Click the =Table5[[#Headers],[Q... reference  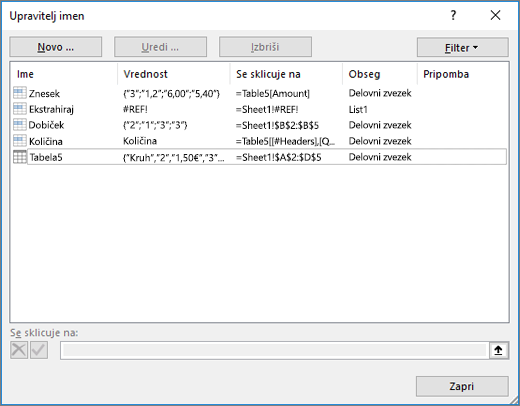coord(285,141)
